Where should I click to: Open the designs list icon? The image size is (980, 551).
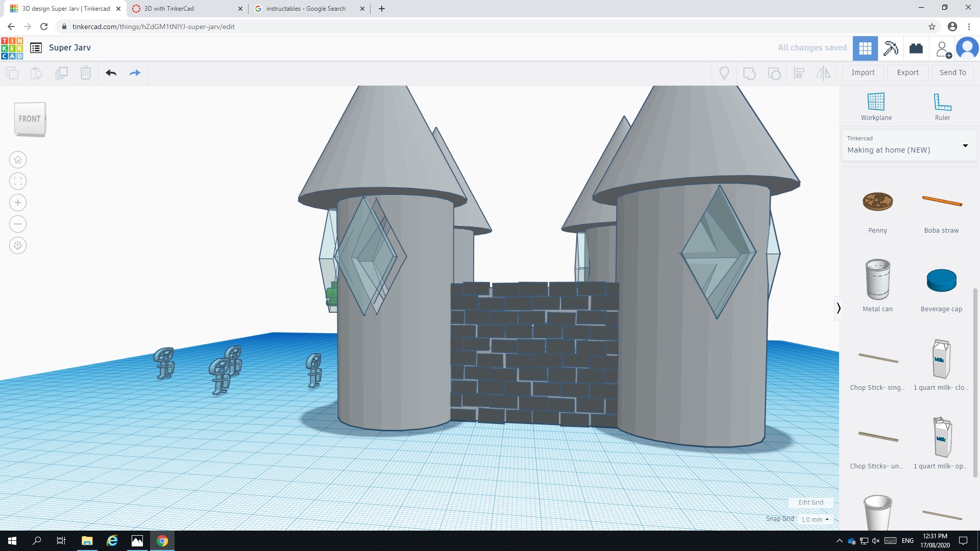[36, 48]
